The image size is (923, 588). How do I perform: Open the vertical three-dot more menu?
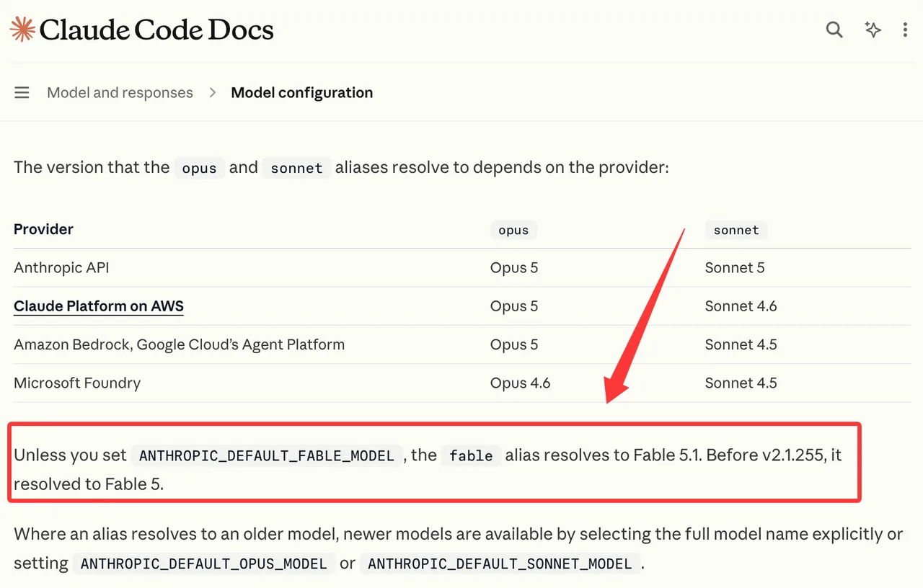905,30
